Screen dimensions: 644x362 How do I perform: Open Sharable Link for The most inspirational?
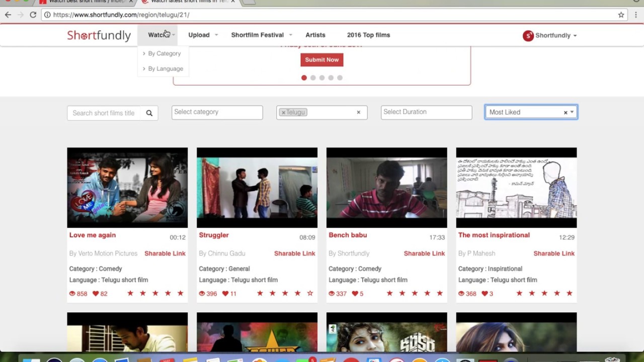(x=554, y=254)
